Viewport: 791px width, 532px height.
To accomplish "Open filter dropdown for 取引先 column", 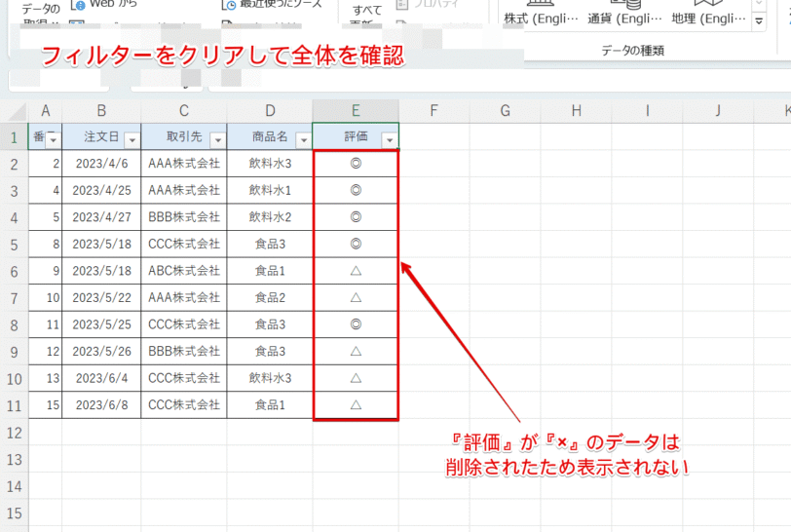I will coord(218,140).
